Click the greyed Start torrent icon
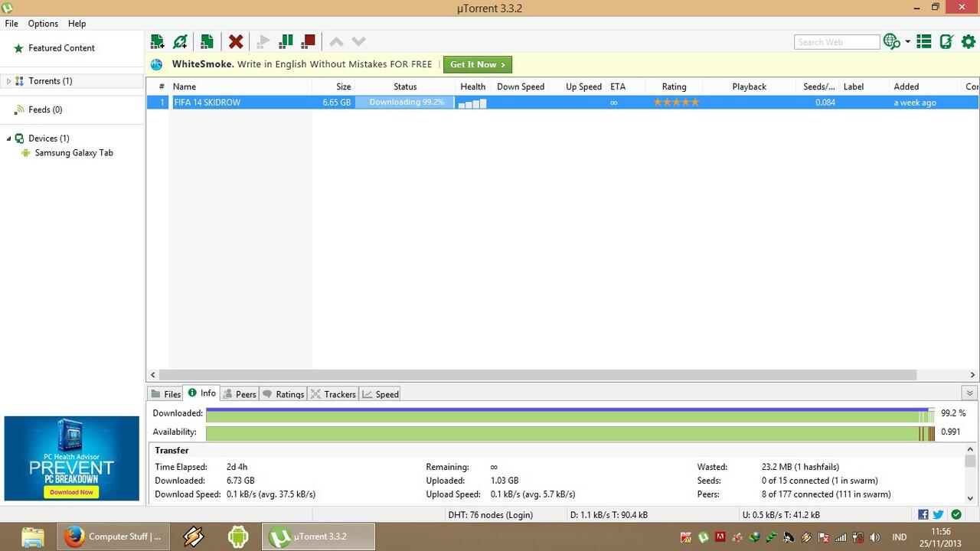 (263, 41)
